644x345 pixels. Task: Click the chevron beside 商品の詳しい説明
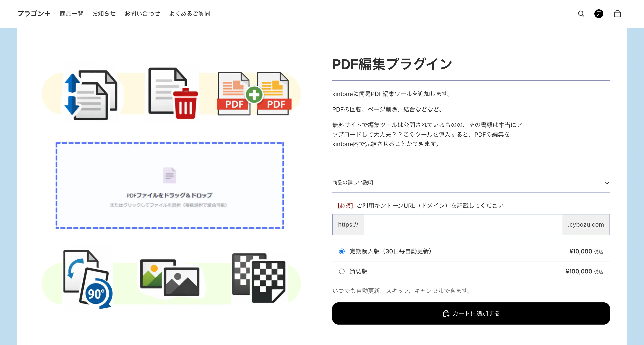tap(607, 183)
